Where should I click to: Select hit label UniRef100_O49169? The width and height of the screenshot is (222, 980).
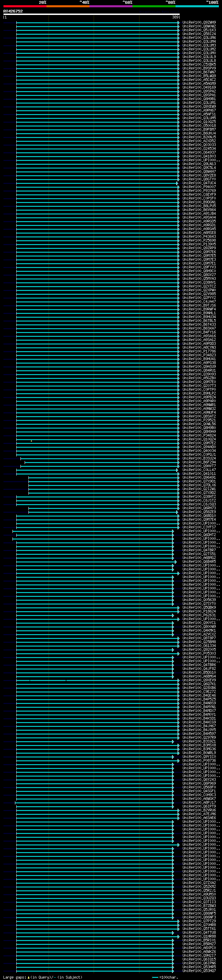tap(199, 88)
